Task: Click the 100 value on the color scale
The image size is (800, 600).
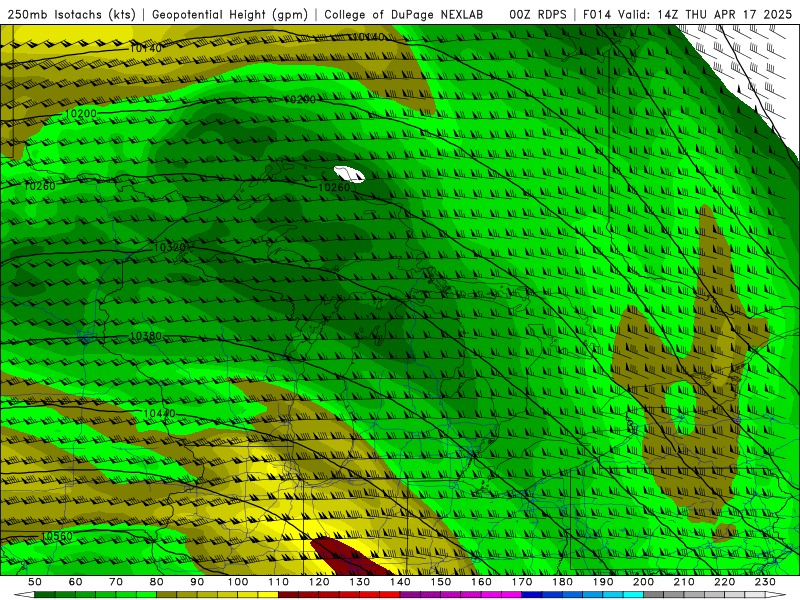Action: (238, 582)
